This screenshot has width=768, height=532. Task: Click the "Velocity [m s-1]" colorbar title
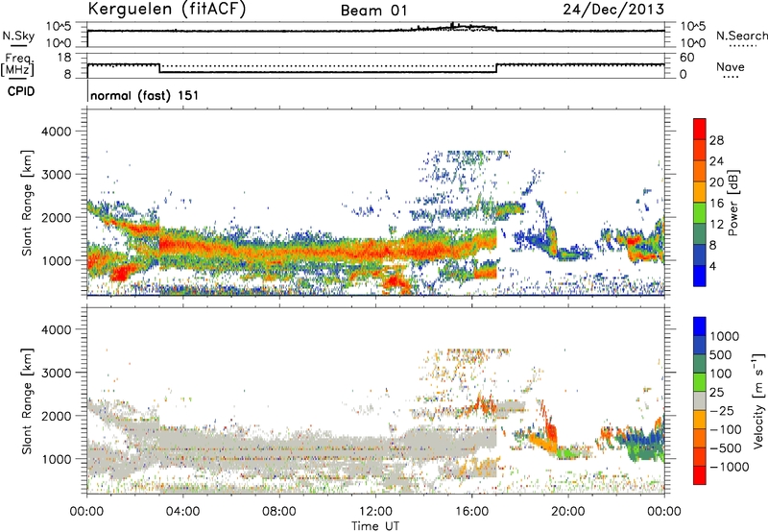[x=758, y=400]
